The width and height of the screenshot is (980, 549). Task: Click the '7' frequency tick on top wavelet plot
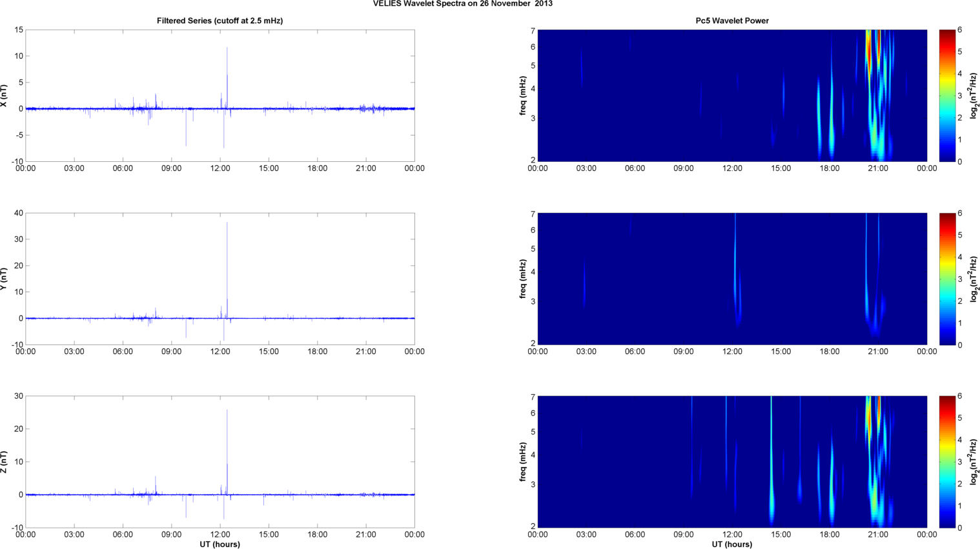tap(533, 30)
